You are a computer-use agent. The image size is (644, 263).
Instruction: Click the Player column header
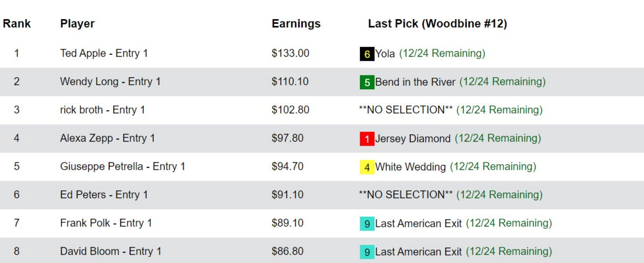point(77,24)
